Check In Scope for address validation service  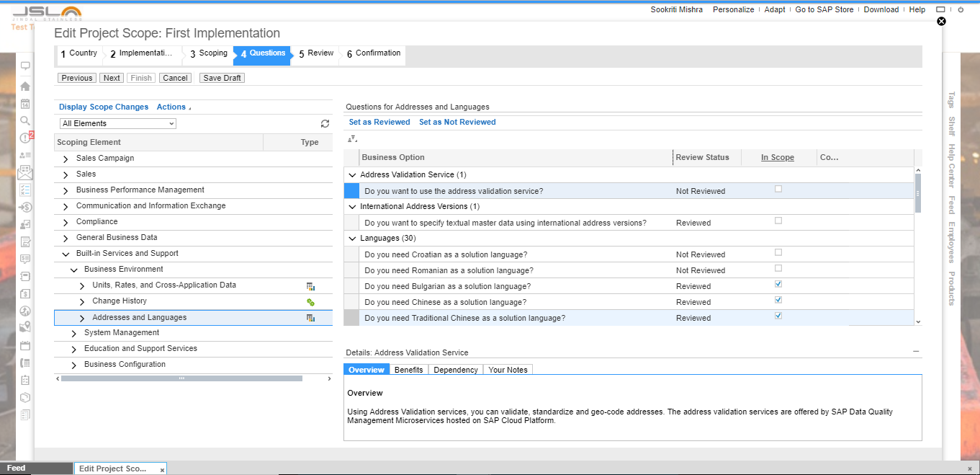(x=778, y=190)
